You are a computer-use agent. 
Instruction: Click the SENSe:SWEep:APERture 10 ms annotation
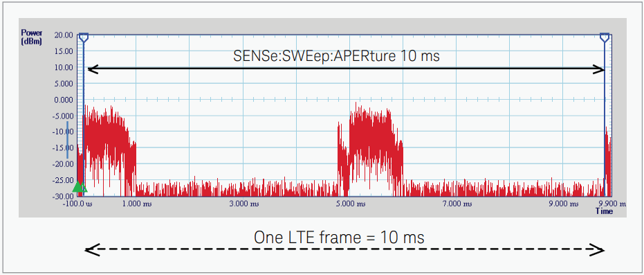336,56
